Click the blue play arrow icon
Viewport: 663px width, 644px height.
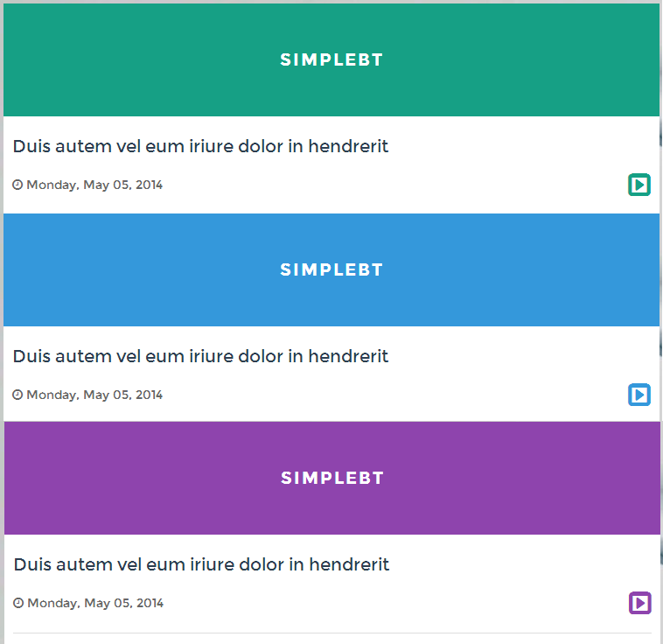(x=639, y=395)
